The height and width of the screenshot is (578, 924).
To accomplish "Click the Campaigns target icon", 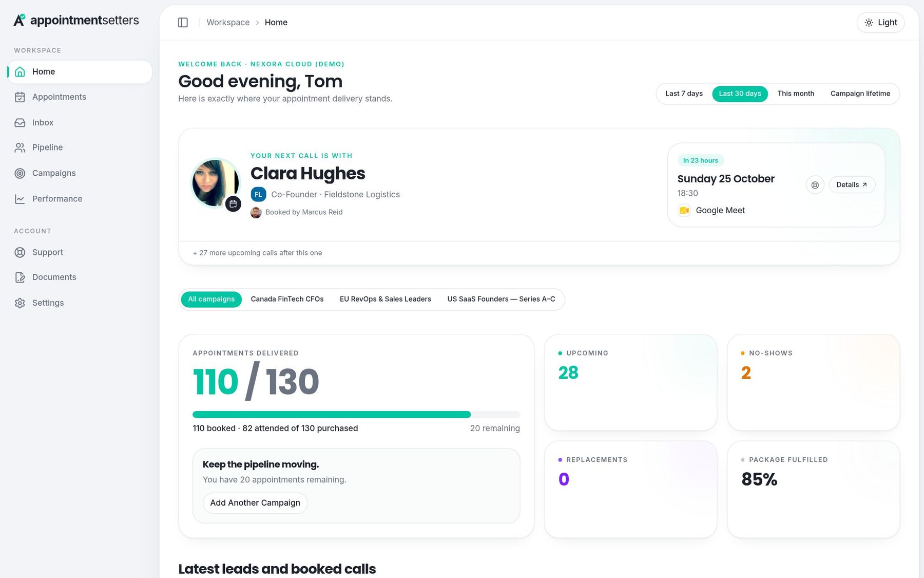I will (20, 173).
